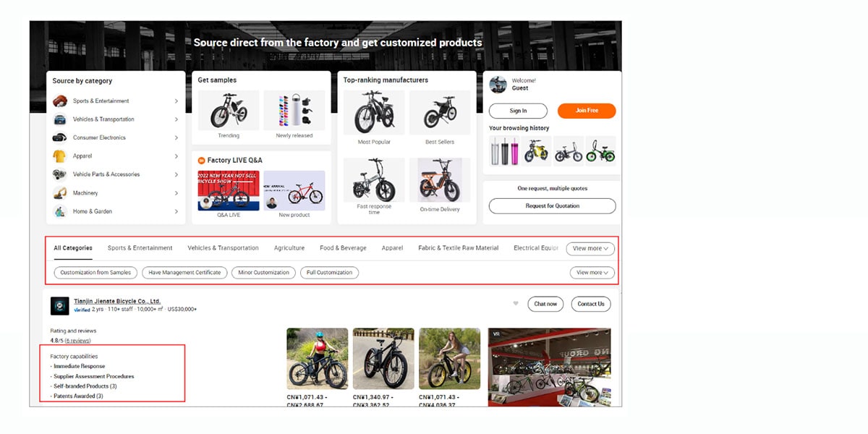Open the yellow bike in browsing history
The image size is (868, 434).
(537, 151)
